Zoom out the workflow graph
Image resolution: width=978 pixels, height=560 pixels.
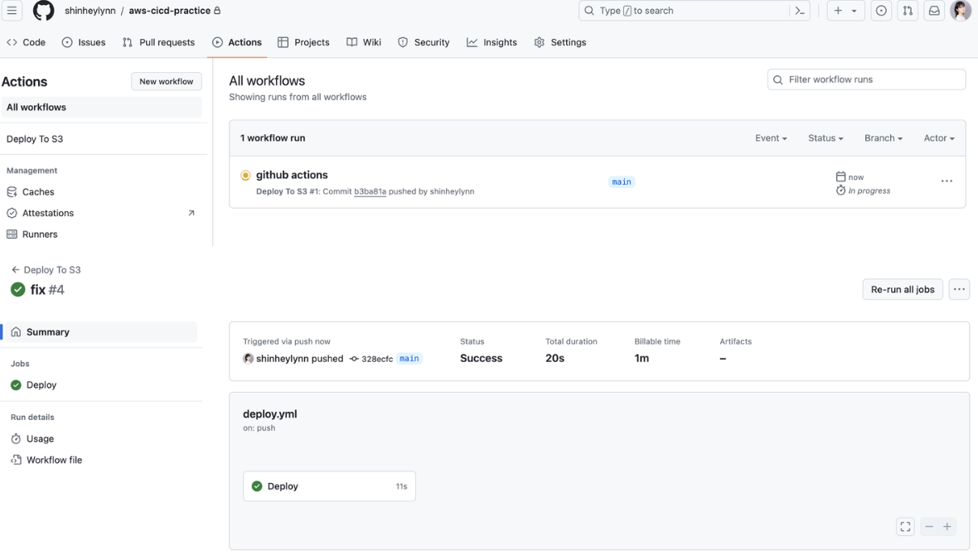point(929,527)
